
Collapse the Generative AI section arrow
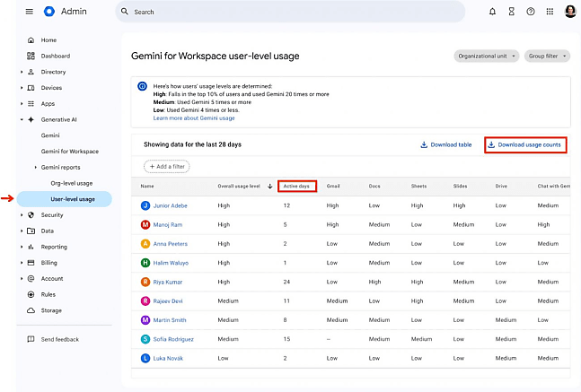point(22,119)
